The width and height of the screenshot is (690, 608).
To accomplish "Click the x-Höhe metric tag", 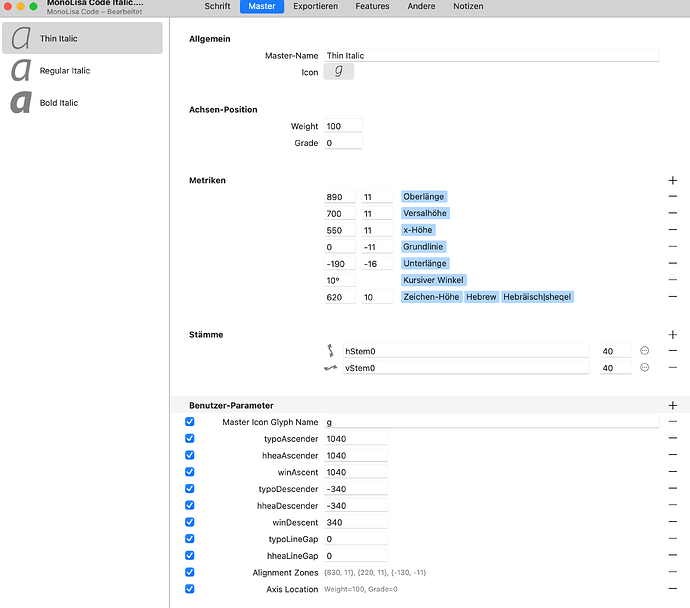I will click(x=418, y=230).
